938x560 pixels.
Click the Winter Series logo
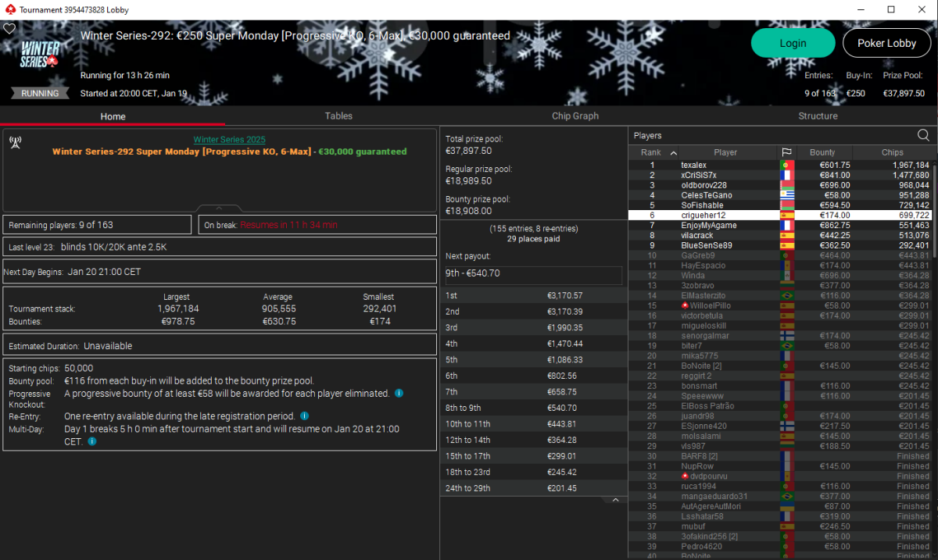point(40,55)
